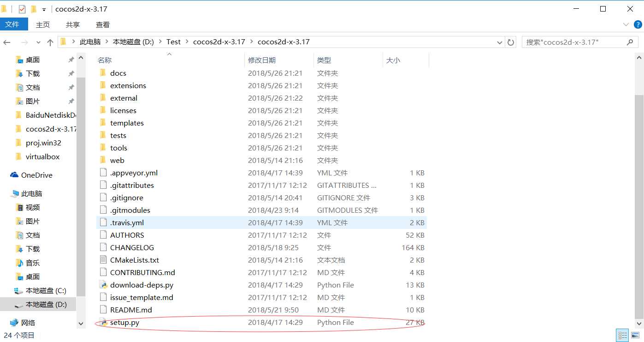Click the magnifier search icon

click(630, 42)
